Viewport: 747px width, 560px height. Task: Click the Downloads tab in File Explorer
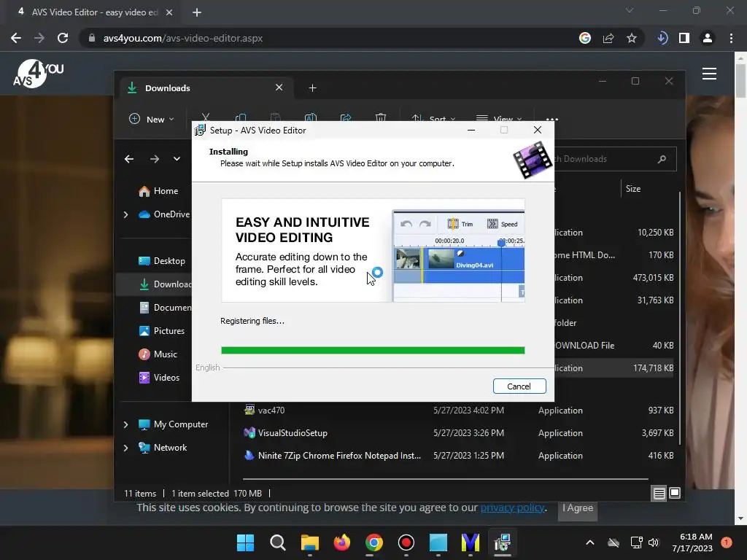click(x=205, y=88)
